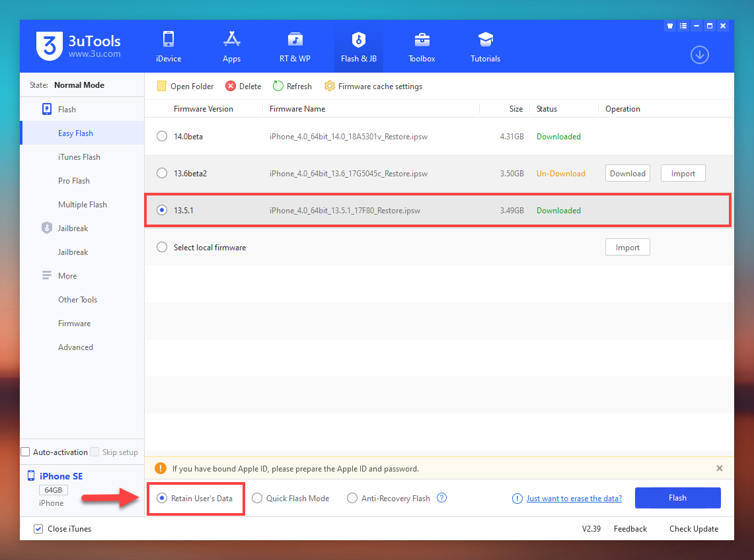The image size is (754, 560).
Task: Click the download manager arrow icon
Action: coord(699,55)
